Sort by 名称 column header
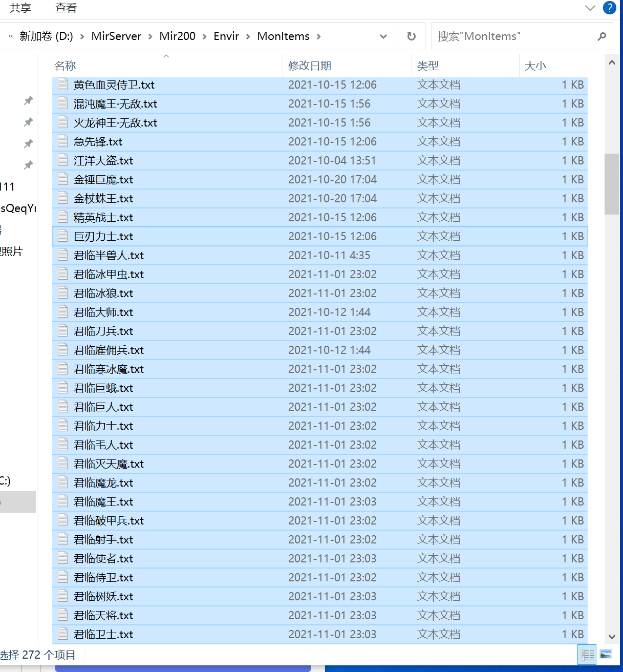The width and height of the screenshot is (623, 672). tap(65, 66)
